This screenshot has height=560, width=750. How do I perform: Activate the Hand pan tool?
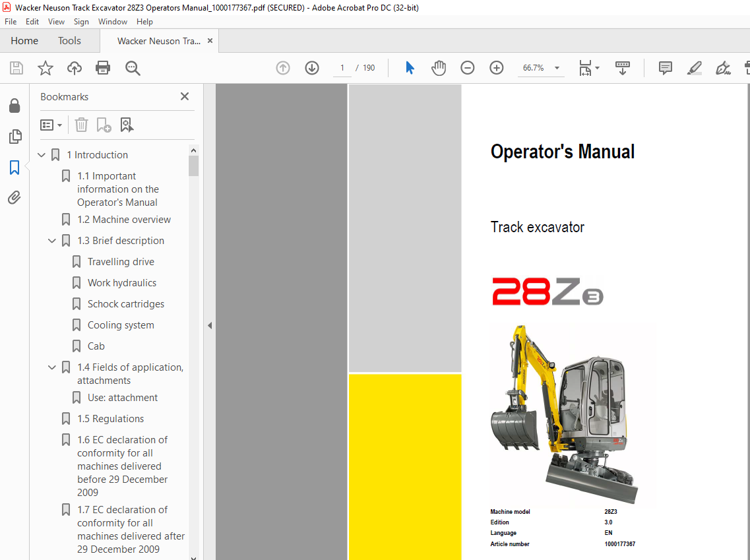tap(439, 68)
